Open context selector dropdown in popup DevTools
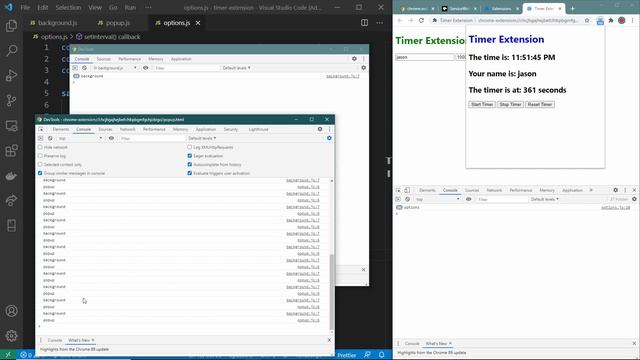This screenshot has width=640, height=360. [x=80, y=138]
